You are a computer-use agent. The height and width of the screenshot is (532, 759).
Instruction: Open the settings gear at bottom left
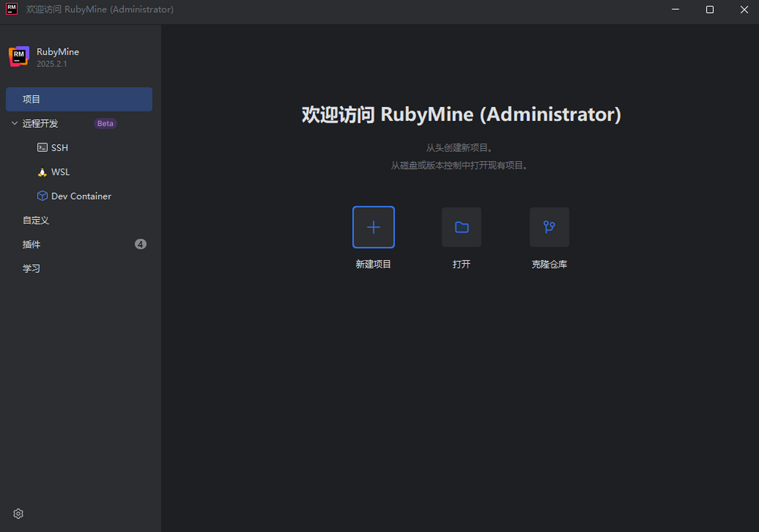click(x=18, y=514)
